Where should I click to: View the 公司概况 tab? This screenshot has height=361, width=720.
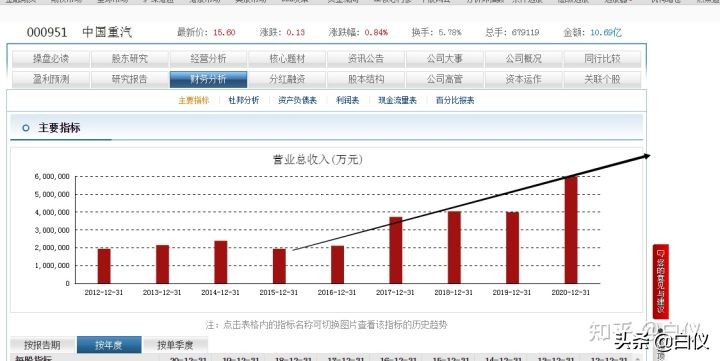click(523, 59)
